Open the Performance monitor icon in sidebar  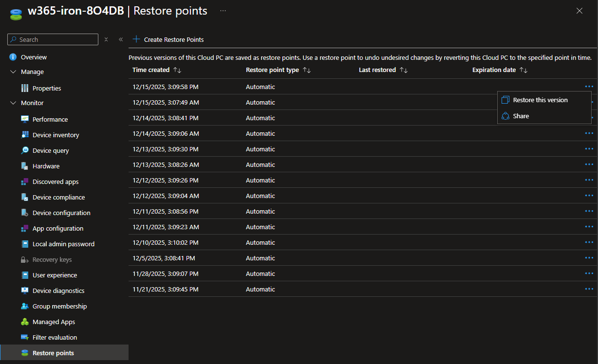25,119
